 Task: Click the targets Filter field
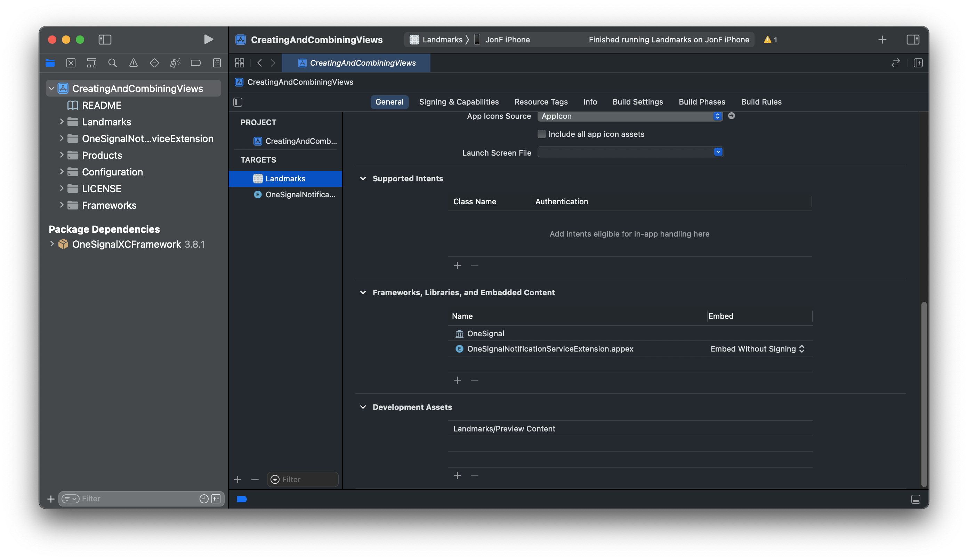[x=307, y=479]
